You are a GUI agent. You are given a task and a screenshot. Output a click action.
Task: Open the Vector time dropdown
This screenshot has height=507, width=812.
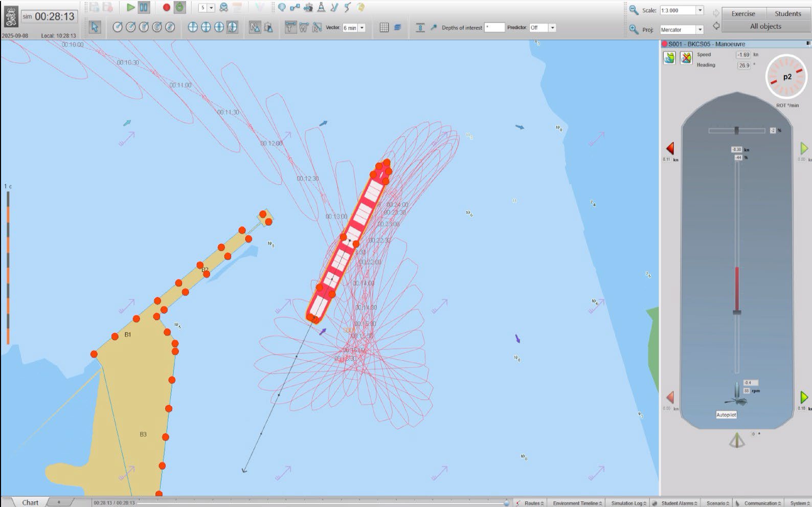coord(362,28)
